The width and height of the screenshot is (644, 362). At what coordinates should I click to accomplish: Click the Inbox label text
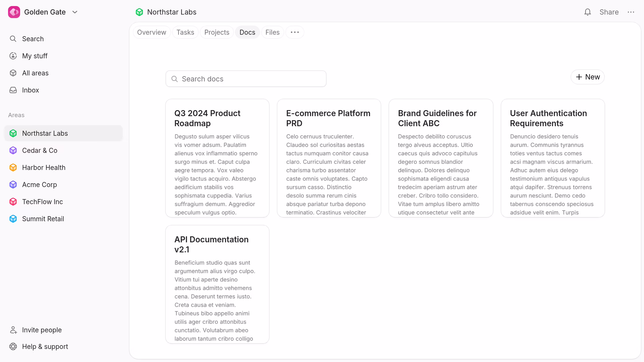[31, 90]
